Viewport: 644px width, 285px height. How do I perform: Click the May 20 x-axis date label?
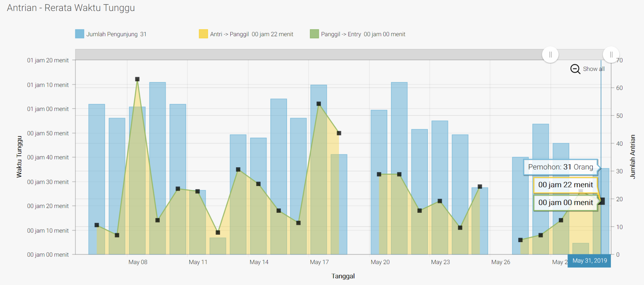tap(380, 262)
